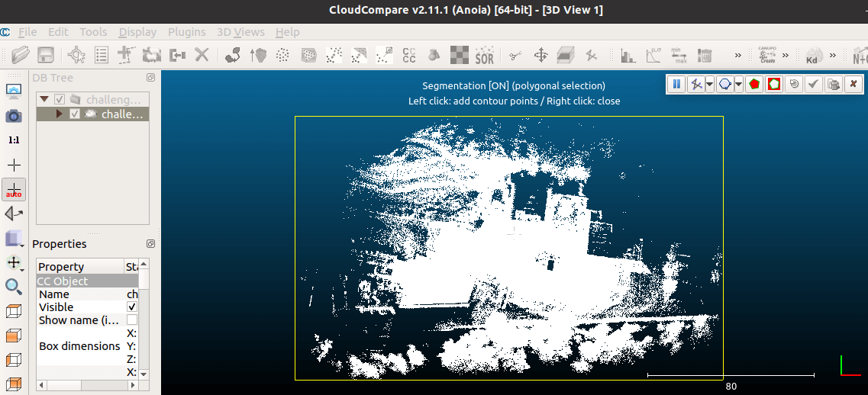Cancel segmentation with the red X icon
Viewport: 868px width, 395px height.
coord(853,84)
